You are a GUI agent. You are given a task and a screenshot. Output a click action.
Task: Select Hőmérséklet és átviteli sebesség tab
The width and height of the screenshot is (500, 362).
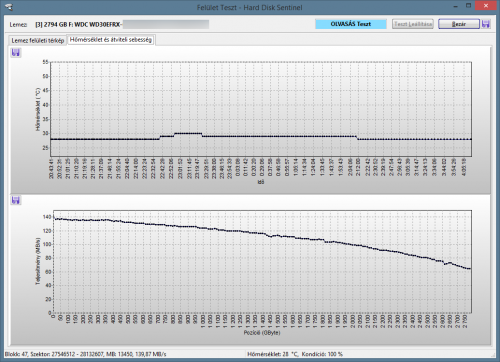pyautogui.click(x=111, y=39)
